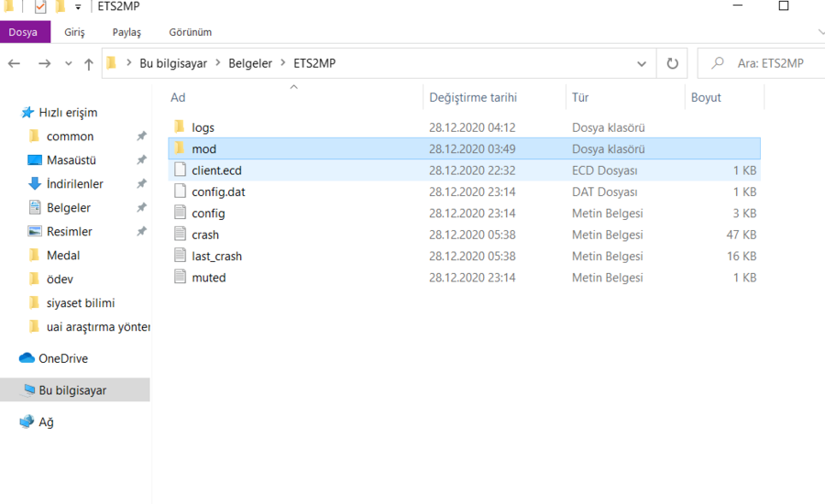
Task: Click the 47 KB size cell
Action: pyautogui.click(x=741, y=235)
